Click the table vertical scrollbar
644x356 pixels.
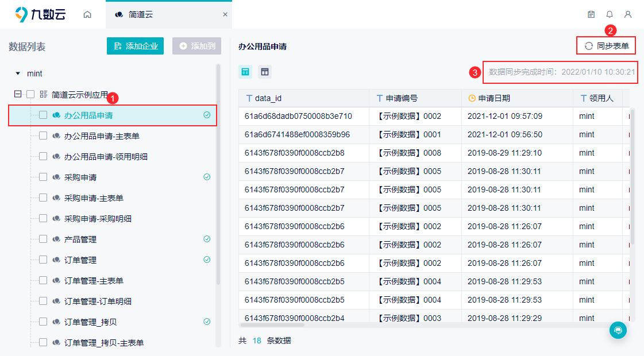[633, 176]
